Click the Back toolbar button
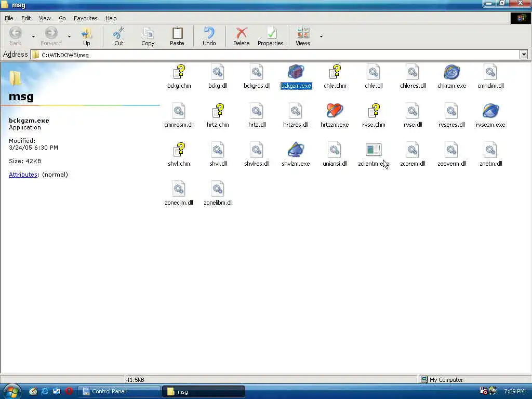532x399 pixels. (x=15, y=36)
